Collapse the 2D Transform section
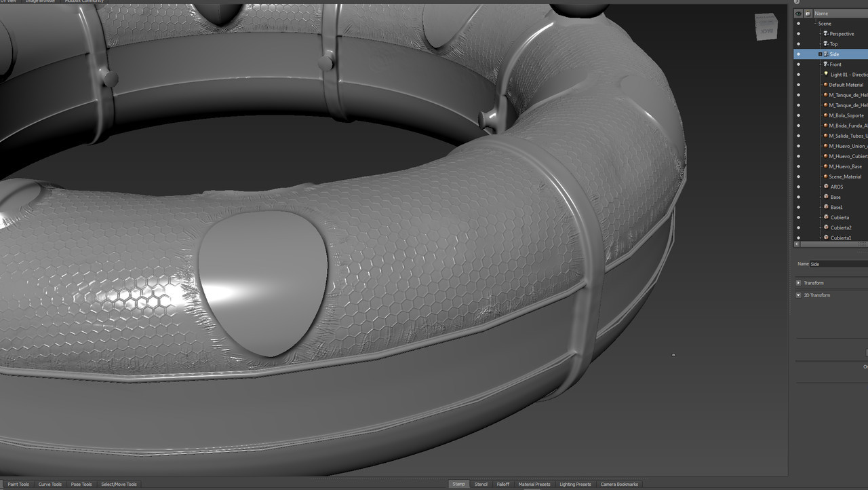Viewport: 868px width, 490px height. [798, 295]
